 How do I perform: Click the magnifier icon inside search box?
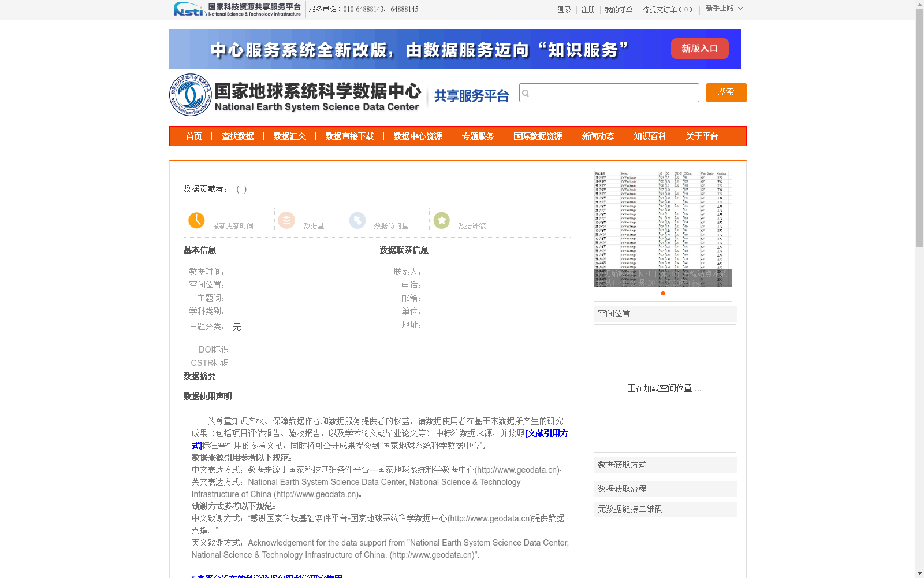[x=526, y=93]
